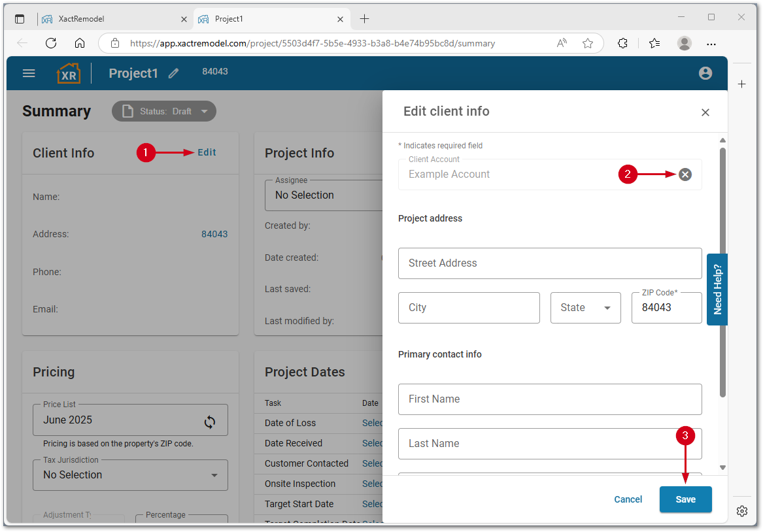The image size is (763, 532).
Task: Click the sidebar plus icon
Action: (x=741, y=84)
